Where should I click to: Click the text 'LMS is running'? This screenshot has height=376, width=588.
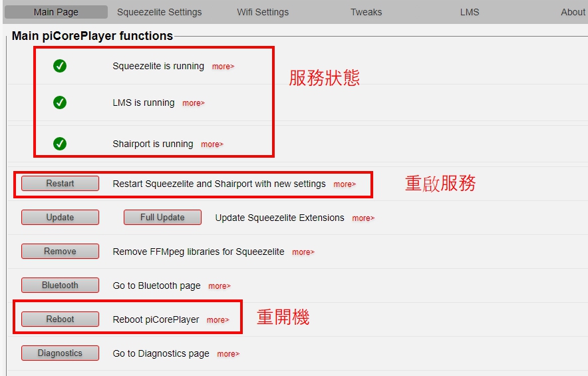point(144,102)
